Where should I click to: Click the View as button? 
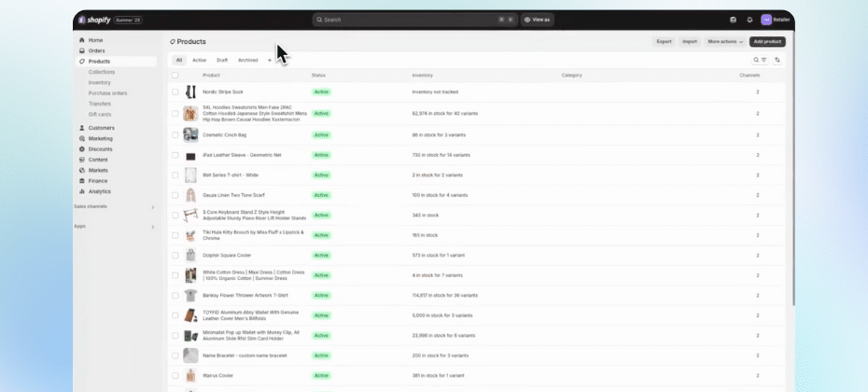pyautogui.click(x=537, y=20)
